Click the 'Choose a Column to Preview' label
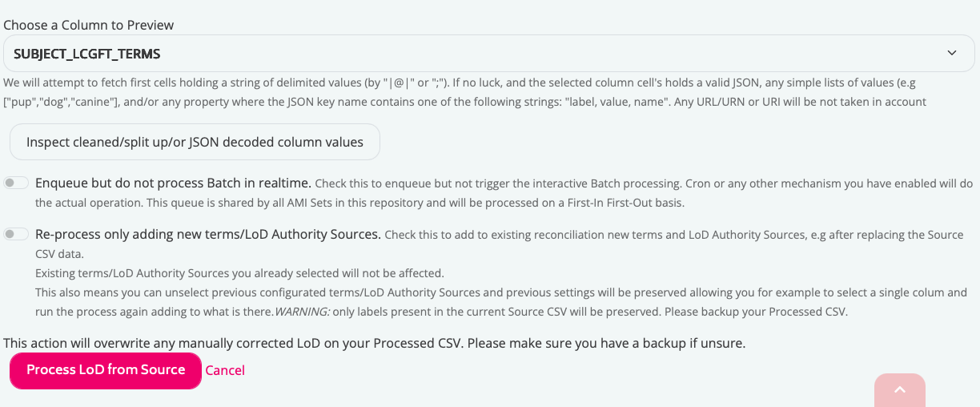Image resolution: width=980 pixels, height=407 pixels. coord(89,25)
